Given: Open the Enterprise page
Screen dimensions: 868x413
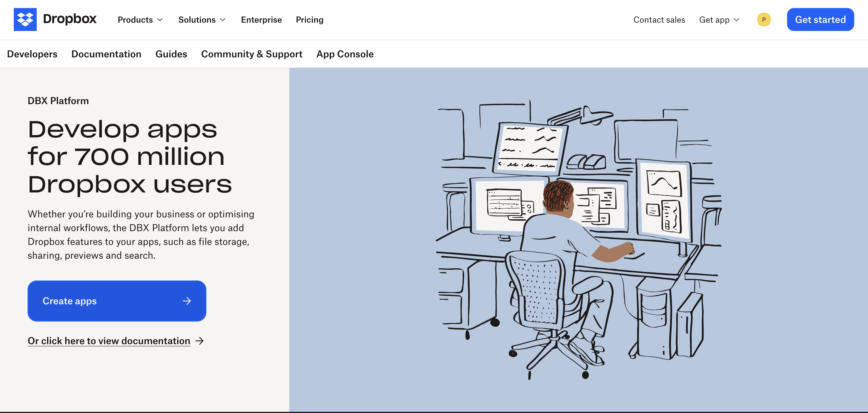Looking at the screenshot, I should coord(261,20).
